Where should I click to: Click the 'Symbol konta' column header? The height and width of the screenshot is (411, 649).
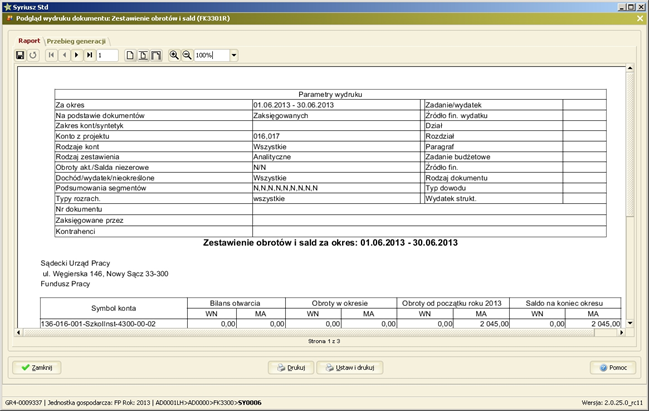113,308
